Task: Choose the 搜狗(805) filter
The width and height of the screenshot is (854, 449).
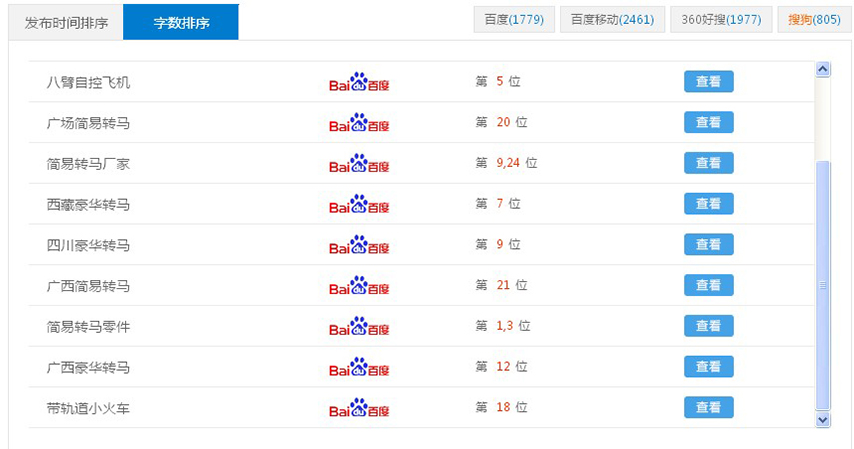Action: click(814, 20)
